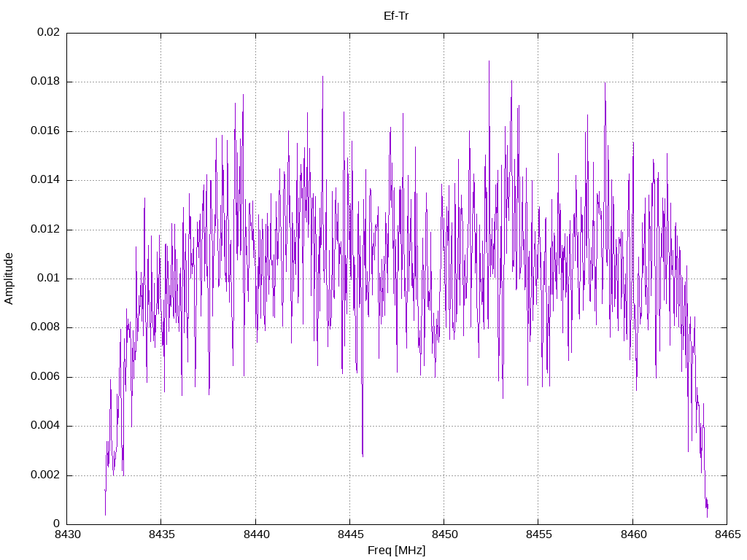This screenshot has width=747, height=560.
Task: Select the 8430 tick label
Action: click(68, 534)
